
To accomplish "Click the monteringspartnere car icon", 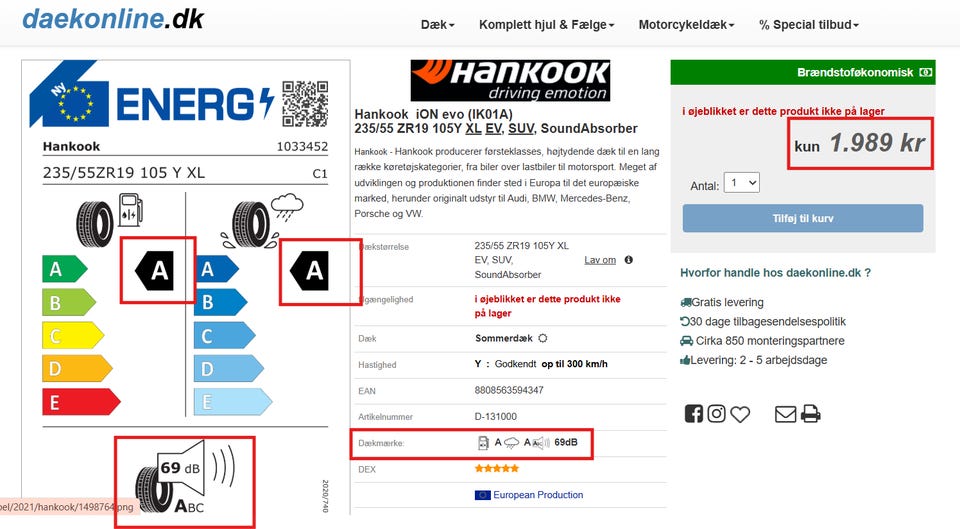I will pyautogui.click(x=686, y=341).
